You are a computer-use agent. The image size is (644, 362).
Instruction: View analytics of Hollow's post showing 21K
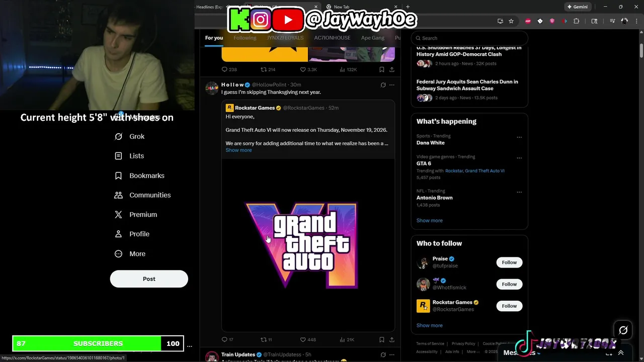pyautogui.click(x=347, y=340)
